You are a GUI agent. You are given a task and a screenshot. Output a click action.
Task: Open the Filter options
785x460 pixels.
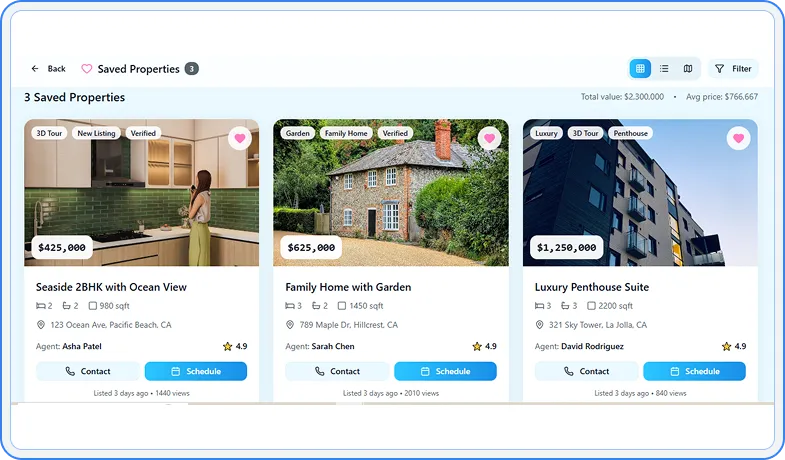(733, 69)
